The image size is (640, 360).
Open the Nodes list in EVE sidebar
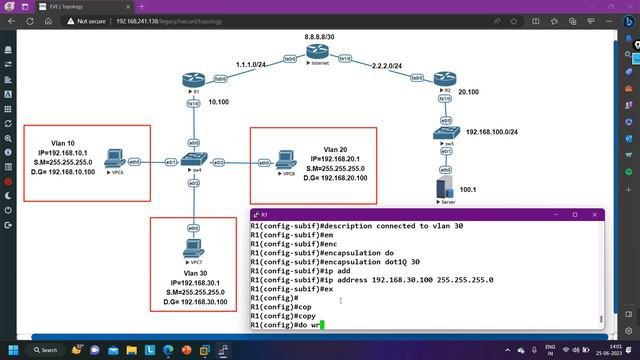[8, 64]
